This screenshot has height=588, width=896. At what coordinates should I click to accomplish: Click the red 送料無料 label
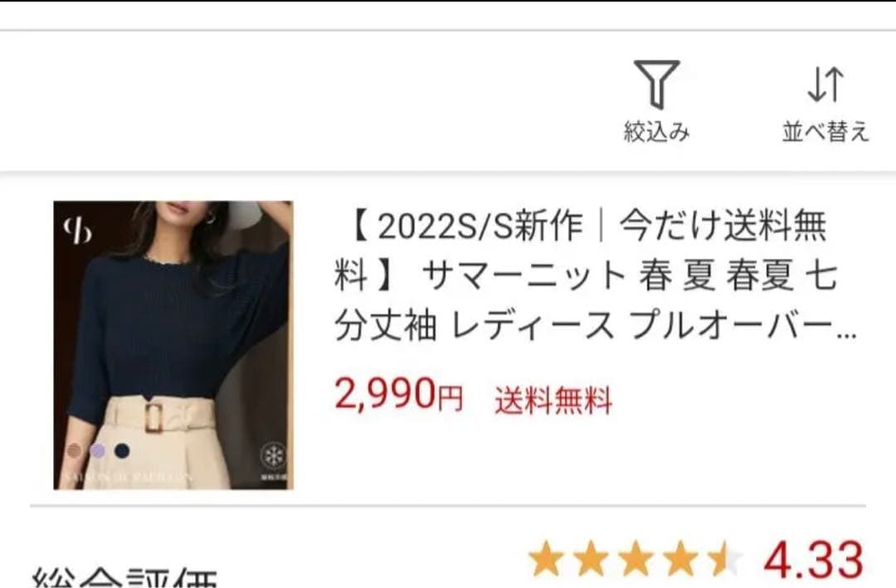[x=553, y=400]
